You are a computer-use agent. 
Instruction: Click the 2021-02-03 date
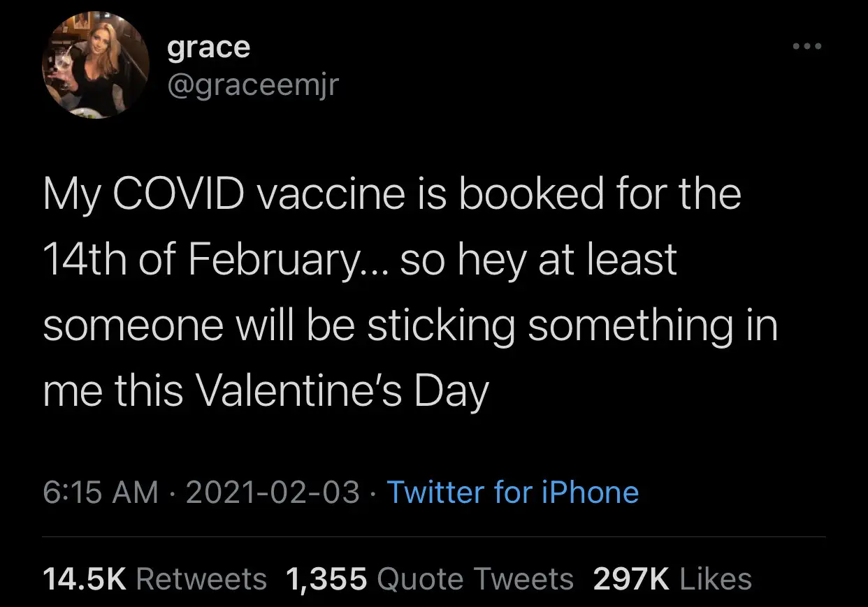[x=273, y=492]
